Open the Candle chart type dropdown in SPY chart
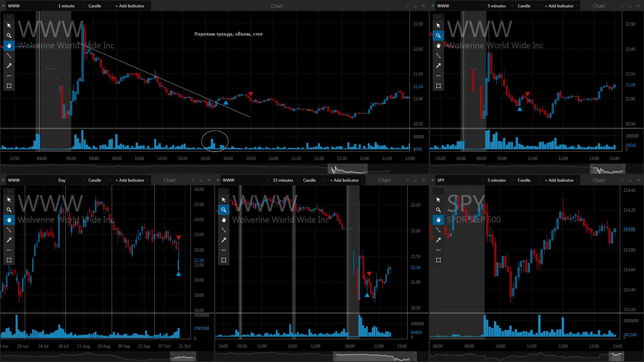The width and height of the screenshot is (644, 362). tap(529, 180)
